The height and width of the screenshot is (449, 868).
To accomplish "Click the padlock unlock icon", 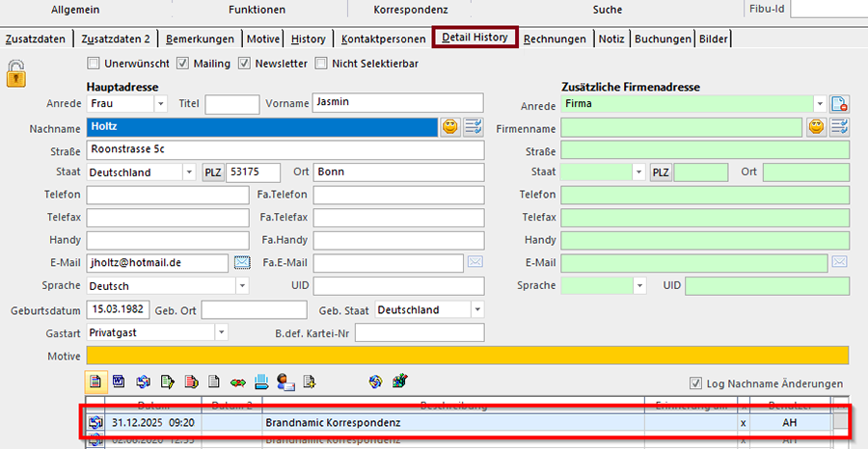I will [x=16, y=73].
